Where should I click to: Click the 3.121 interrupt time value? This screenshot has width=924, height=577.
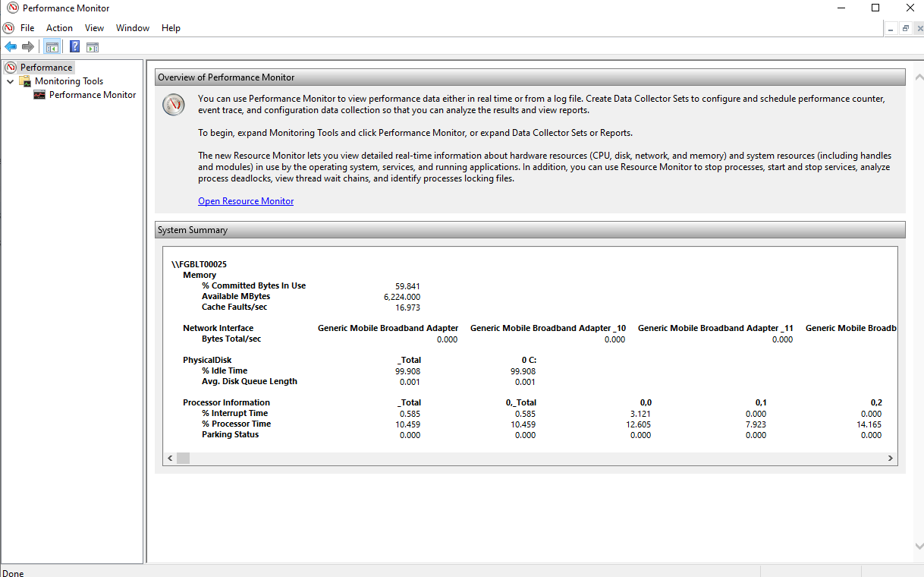tap(640, 414)
